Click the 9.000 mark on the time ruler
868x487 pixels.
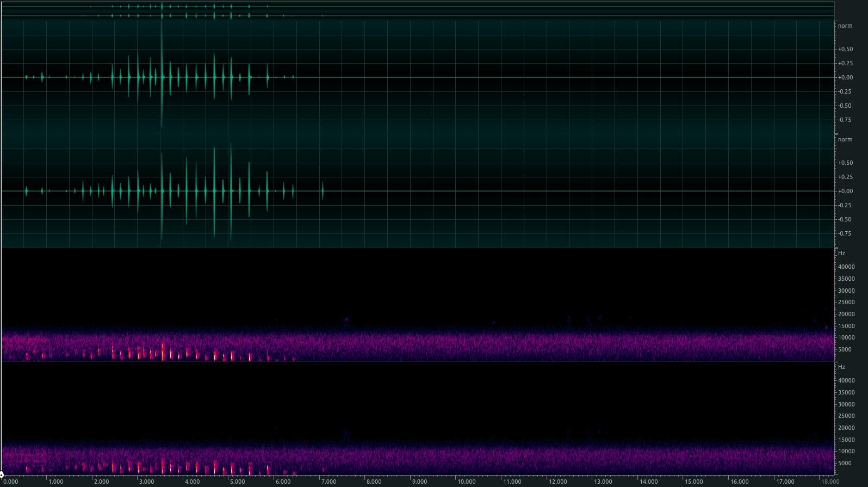point(419,482)
